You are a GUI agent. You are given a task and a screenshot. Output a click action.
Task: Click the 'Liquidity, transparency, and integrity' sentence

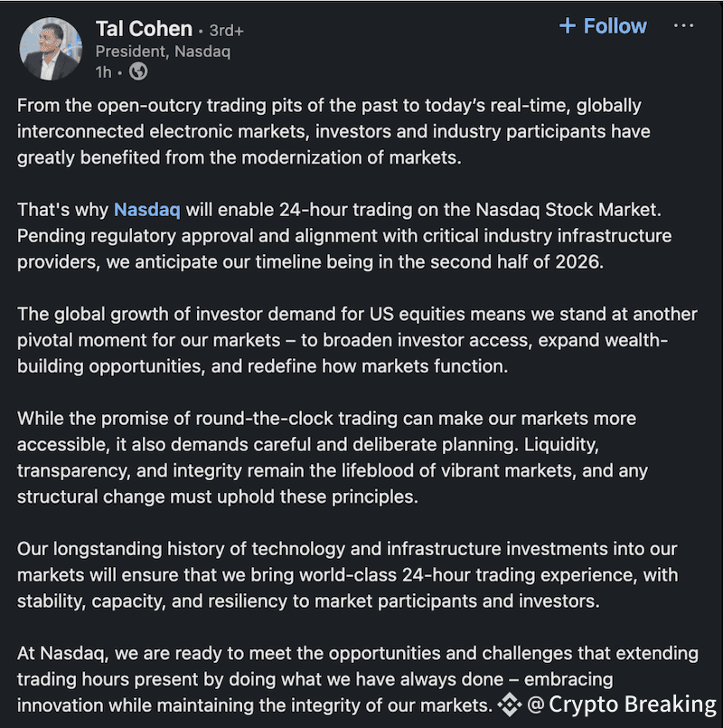tap(343, 471)
